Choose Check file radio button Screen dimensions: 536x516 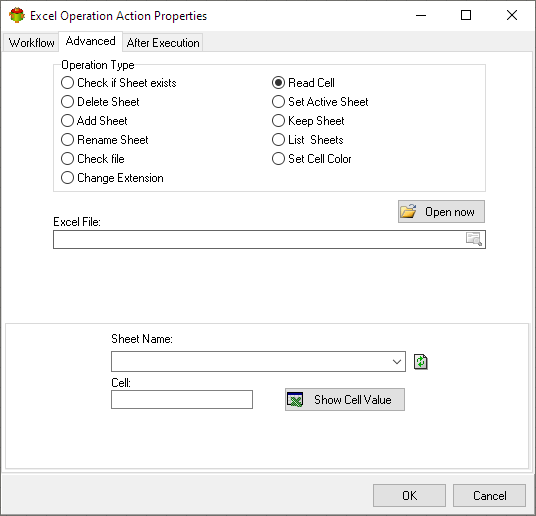click(x=92, y=159)
